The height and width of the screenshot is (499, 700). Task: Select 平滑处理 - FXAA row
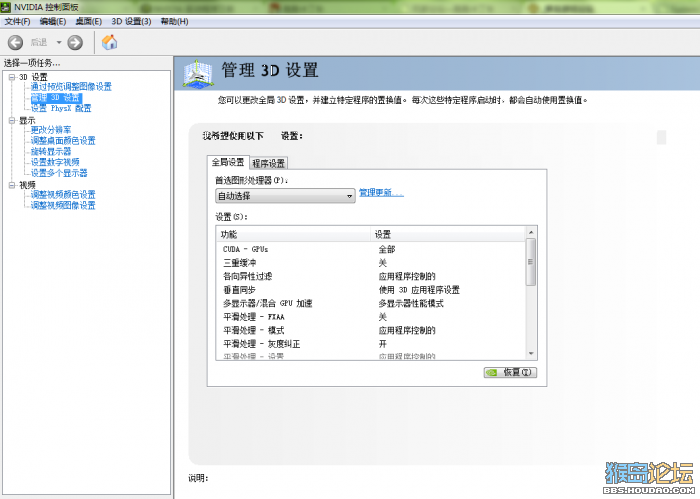click(371, 317)
